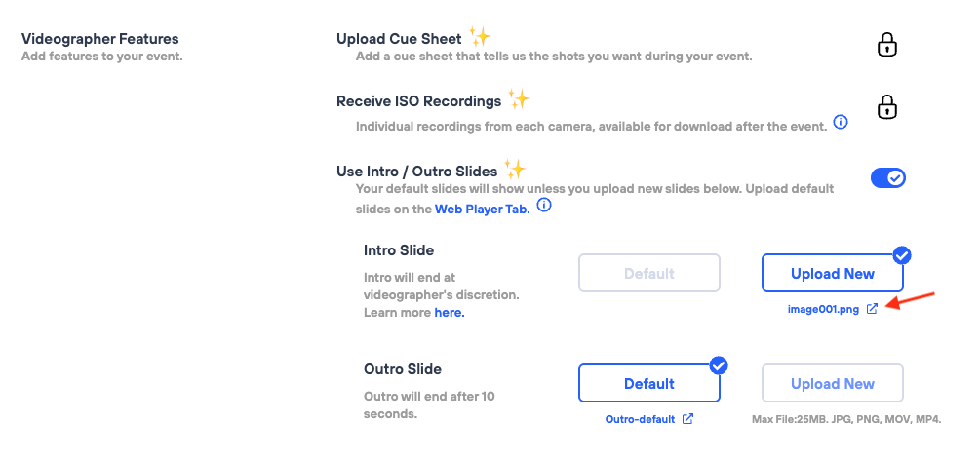
Task: Click sparkle icon beside Use Intro / Outro Slides
Action: (514, 169)
